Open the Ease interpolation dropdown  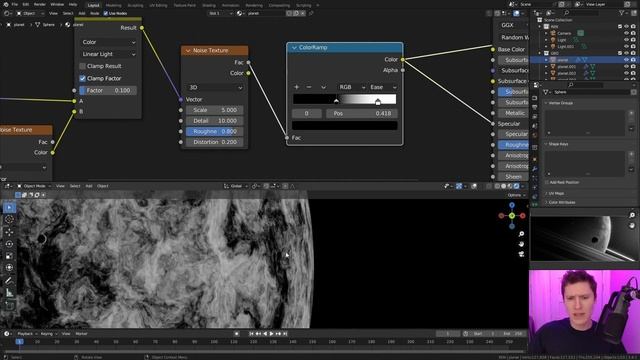[382, 87]
